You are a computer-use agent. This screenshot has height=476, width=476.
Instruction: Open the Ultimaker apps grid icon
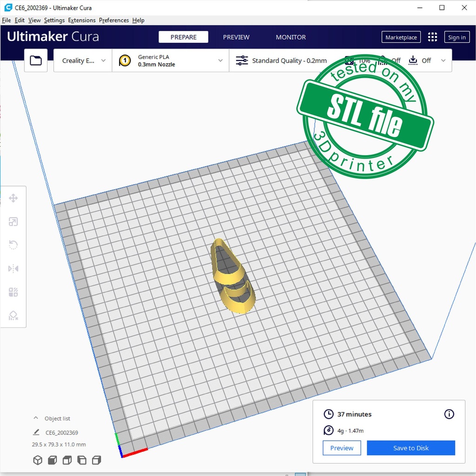point(432,37)
